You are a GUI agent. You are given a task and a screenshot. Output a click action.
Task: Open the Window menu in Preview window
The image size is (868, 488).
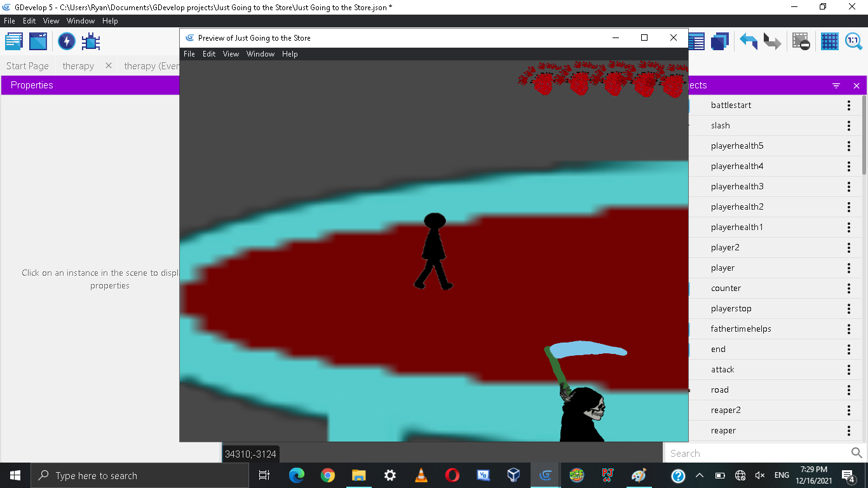coord(261,54)
